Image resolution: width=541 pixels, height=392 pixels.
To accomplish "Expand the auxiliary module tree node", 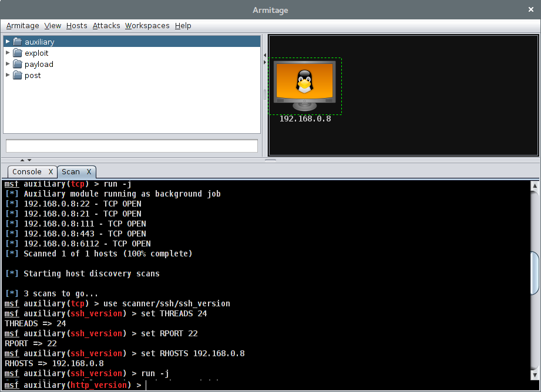I will pyautogui.click(x=8, y=42).
